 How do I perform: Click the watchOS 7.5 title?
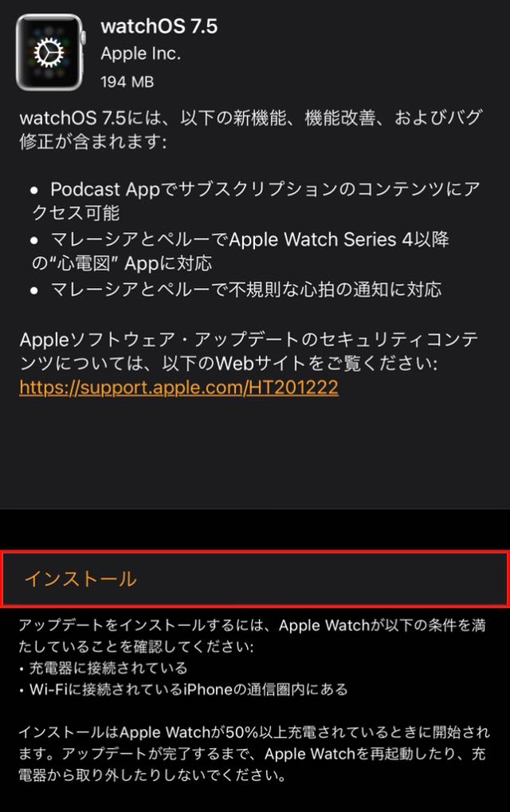pyautogui.click(x=159, y=26)
